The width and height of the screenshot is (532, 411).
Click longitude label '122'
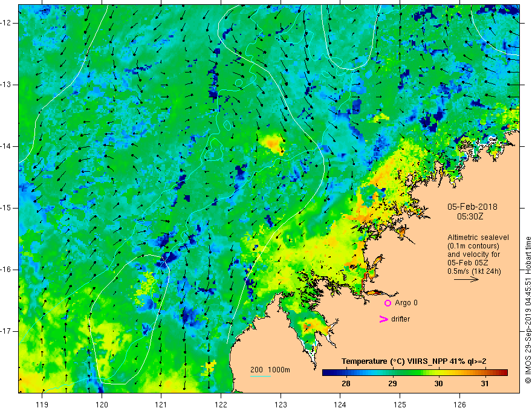click(221, 404)
